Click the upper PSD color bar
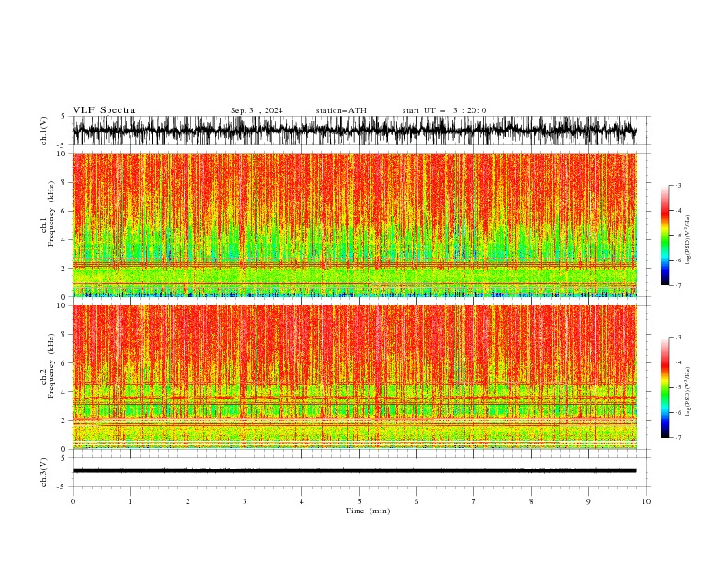Screen dimensions: 728x563 point(665,236)
